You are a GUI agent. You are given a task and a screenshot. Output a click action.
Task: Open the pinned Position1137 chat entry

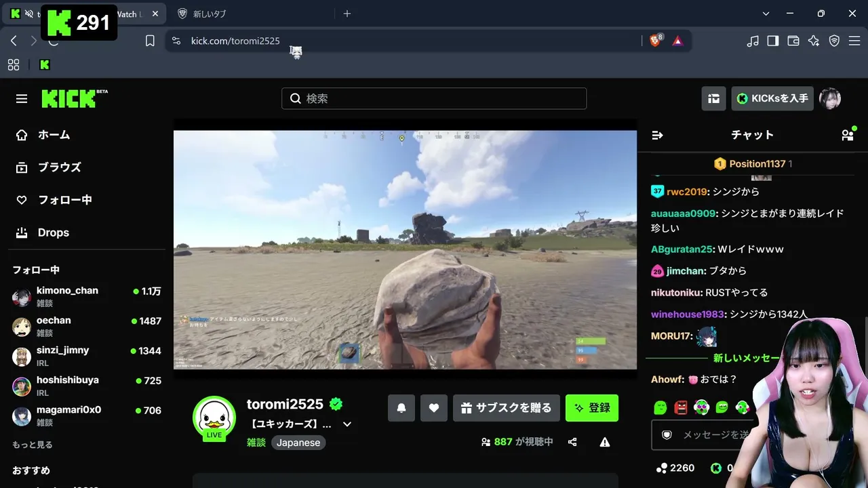(x=753, y=164)
